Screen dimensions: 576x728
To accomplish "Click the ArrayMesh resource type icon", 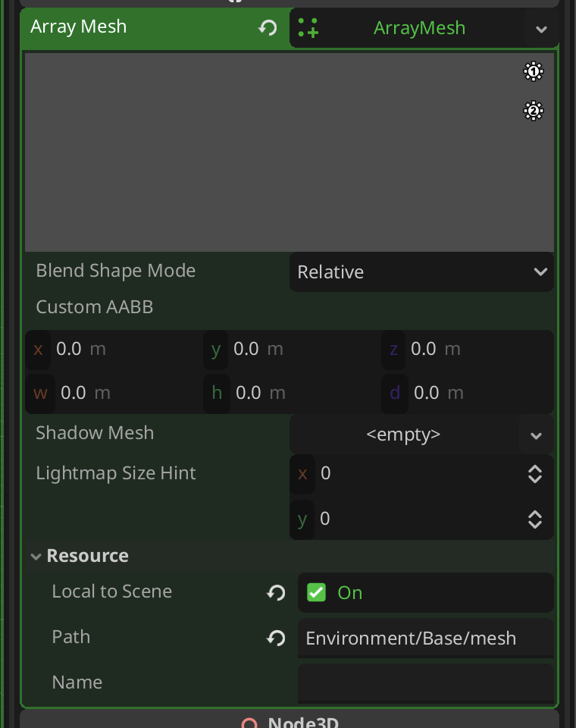I will coord(308,28).
